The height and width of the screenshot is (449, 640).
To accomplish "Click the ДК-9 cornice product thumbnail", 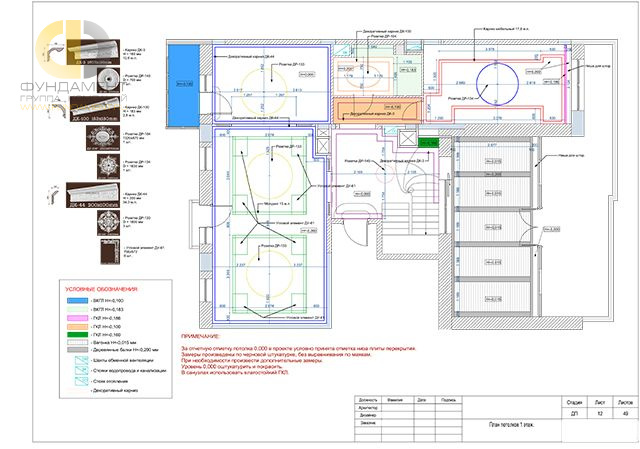I will [93, 52].
